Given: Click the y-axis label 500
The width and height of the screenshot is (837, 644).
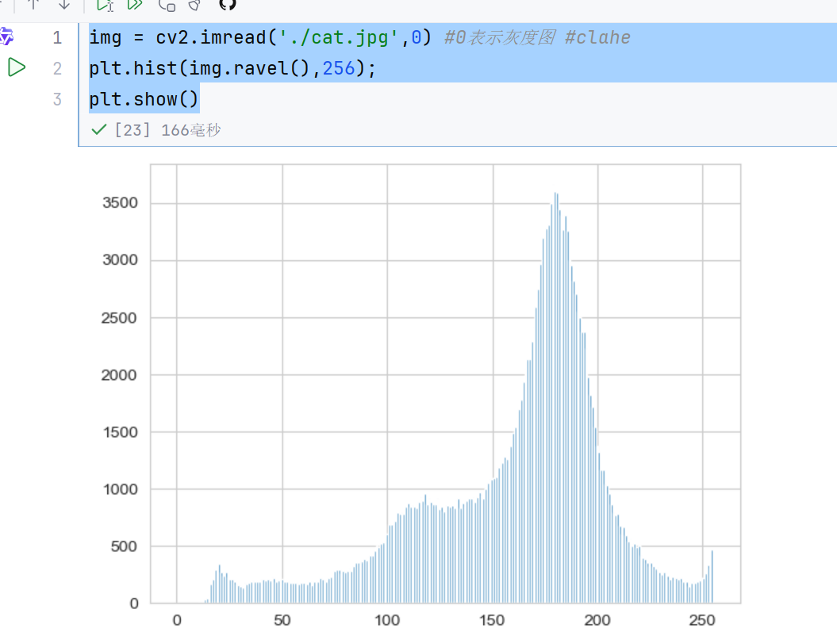Looking at the screenshot, I should [x=124, y=546].
